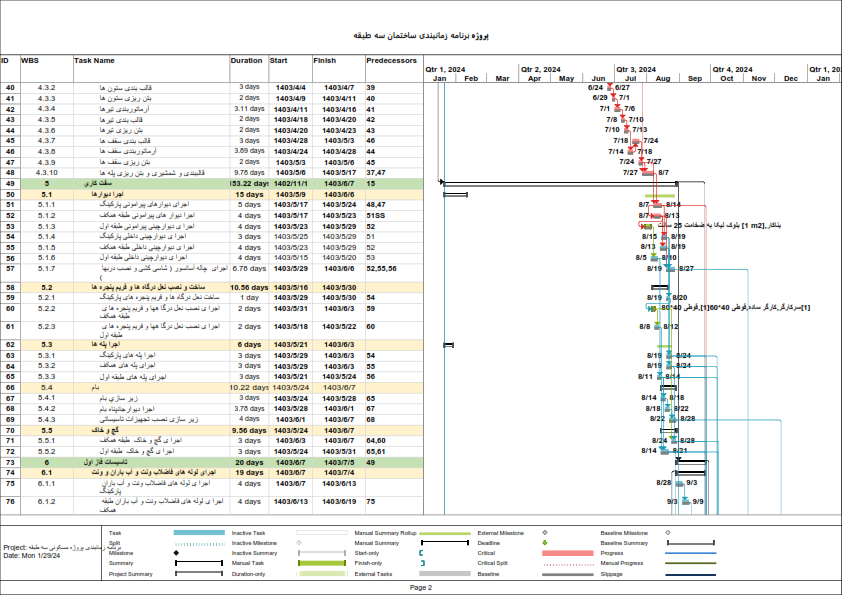Select the blue Task bar sample in legend
This screenshot has width=842, height=595.
point(198,533)
